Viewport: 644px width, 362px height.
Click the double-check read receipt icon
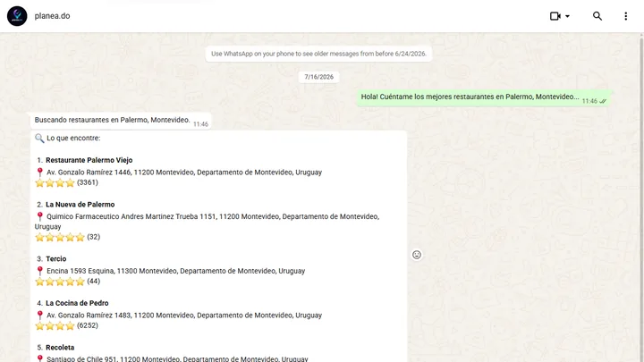(603, 101)
